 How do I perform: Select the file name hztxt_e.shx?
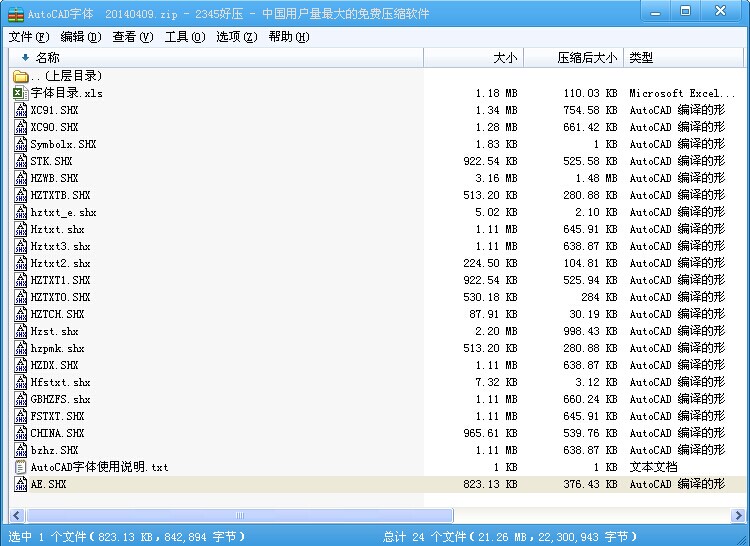63,212
